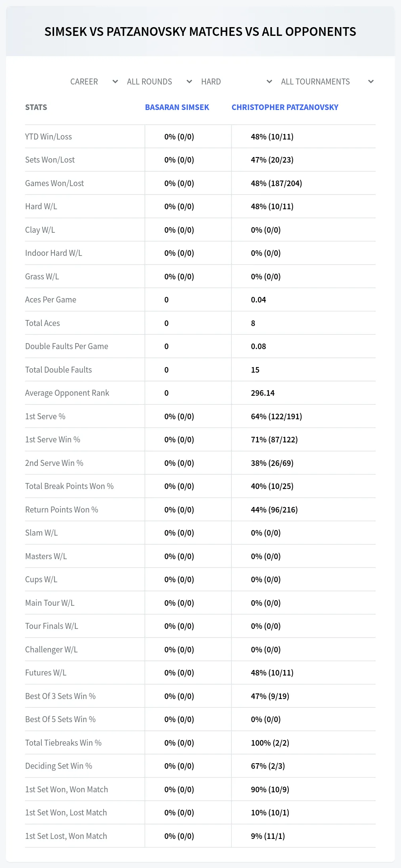
Task: Open the CAREER period dropdown
Action: coord(94,82)
